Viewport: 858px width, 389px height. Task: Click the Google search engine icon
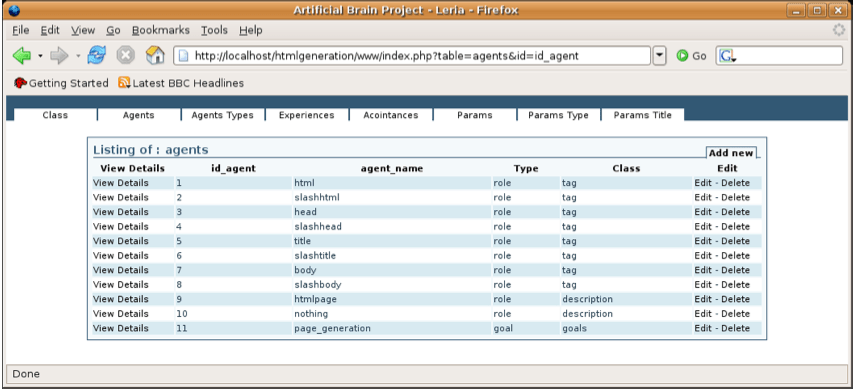click(x=726, y=56)
